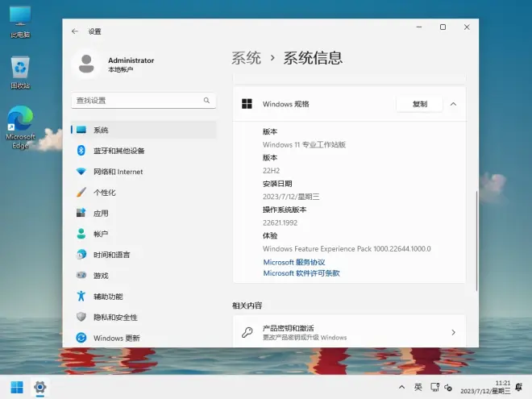The width and height of the screenshot is (532, 399).
Task: Open Time and language settings
Action: tap(111, 255)
